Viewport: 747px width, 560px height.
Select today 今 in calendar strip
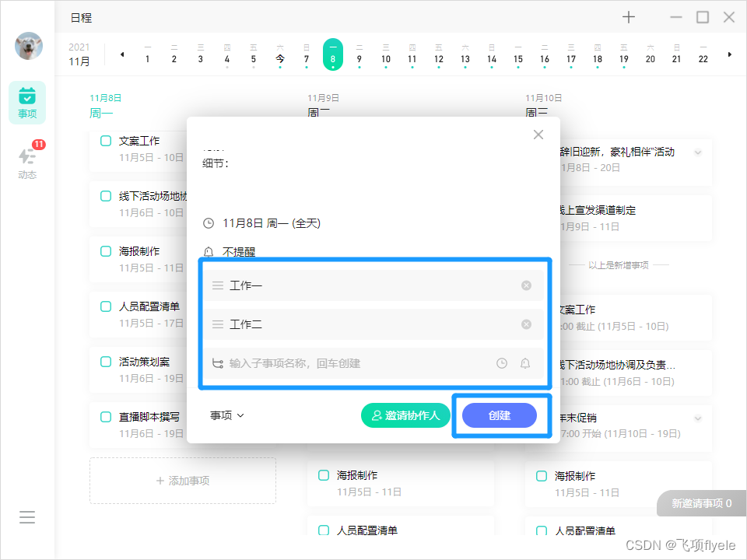click(280, 54)
